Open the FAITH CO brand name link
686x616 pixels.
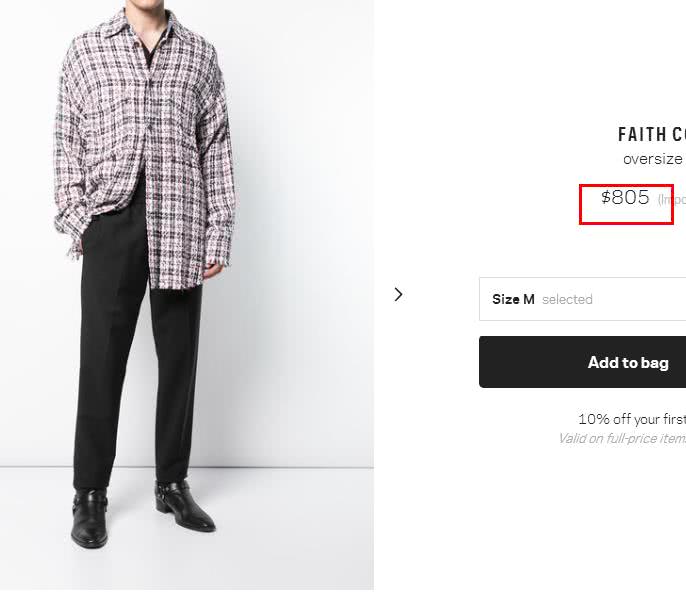point(651,135)
